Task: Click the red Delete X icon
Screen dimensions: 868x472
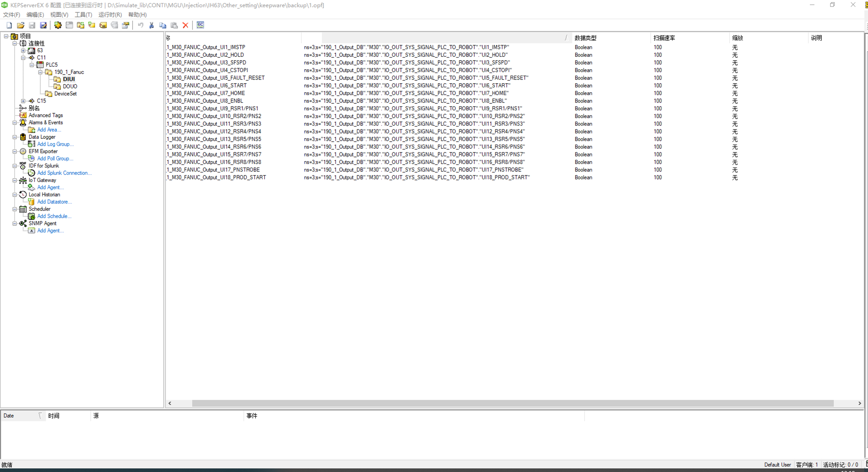Action: click(x=186, y=25)
